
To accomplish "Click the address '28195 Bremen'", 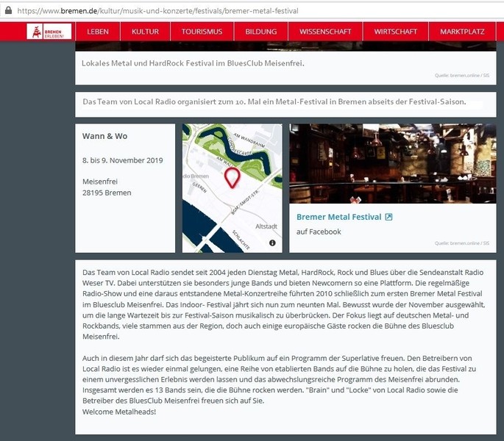I will 107,193.
